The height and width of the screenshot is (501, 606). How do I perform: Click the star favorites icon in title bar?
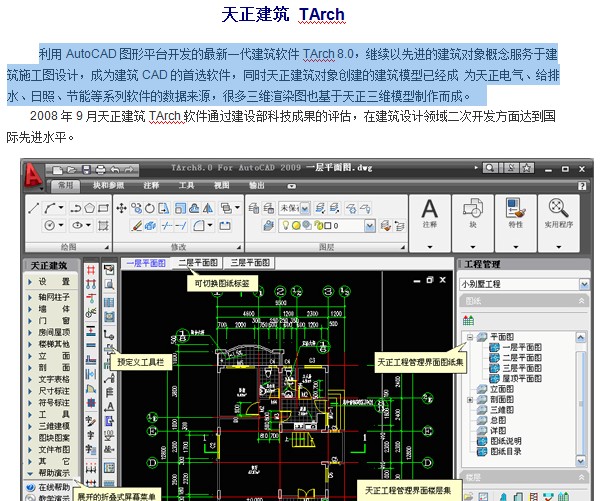point(526,168)
